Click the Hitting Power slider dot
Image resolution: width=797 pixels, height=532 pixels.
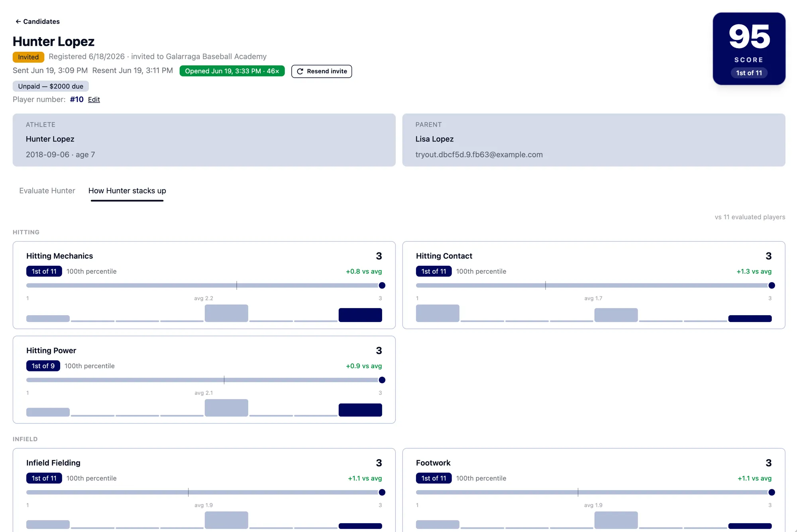(382, 380)
